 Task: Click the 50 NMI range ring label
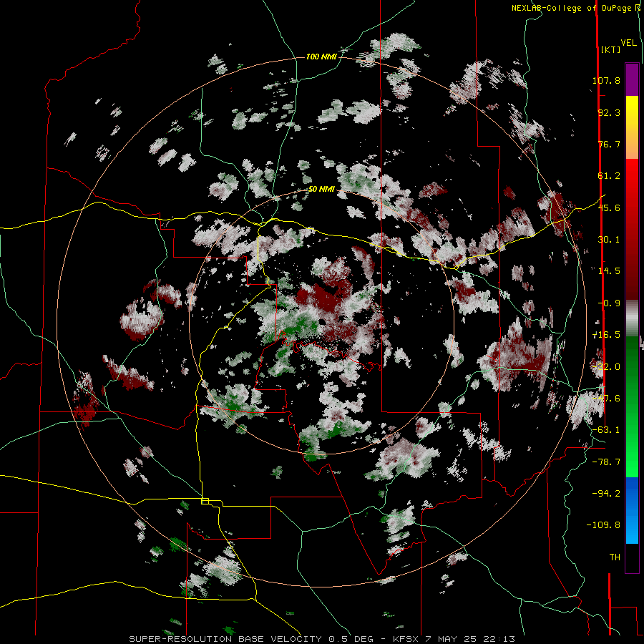pyautogui.click(x=321, y=190)
